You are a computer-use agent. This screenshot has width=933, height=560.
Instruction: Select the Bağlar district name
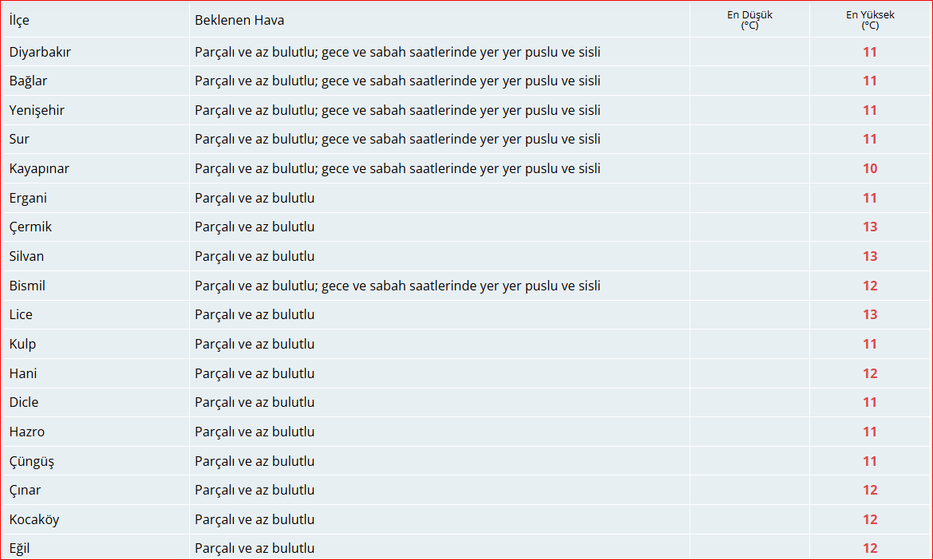(28, 81)
